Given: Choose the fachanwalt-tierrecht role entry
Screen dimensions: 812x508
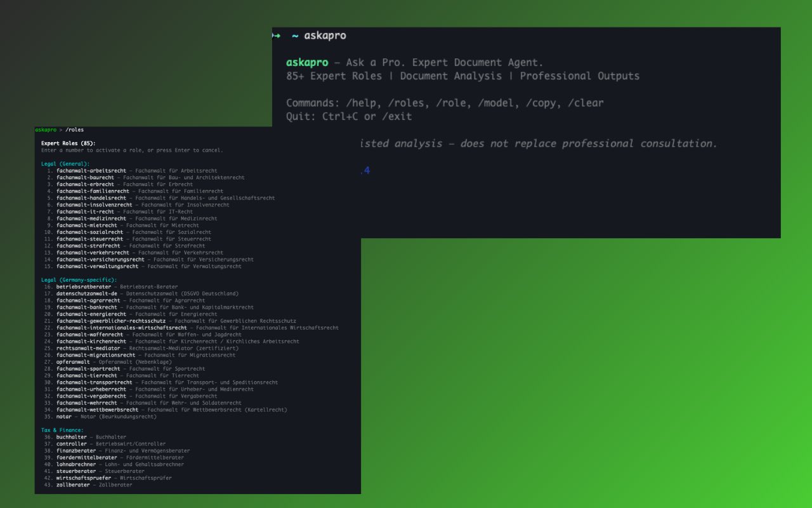Looking at the screenshot, I should click(x=122, y=376).
